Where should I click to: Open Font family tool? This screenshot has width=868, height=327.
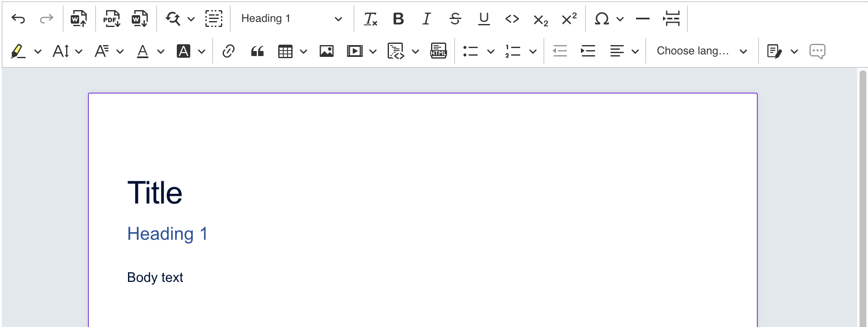102,51
